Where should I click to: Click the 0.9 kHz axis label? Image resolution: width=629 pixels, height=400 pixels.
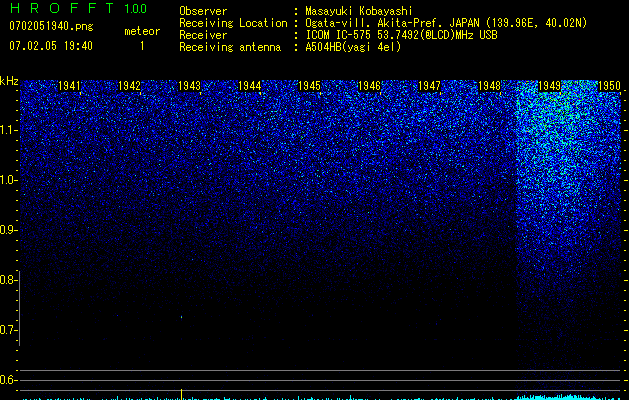(9, 230)
